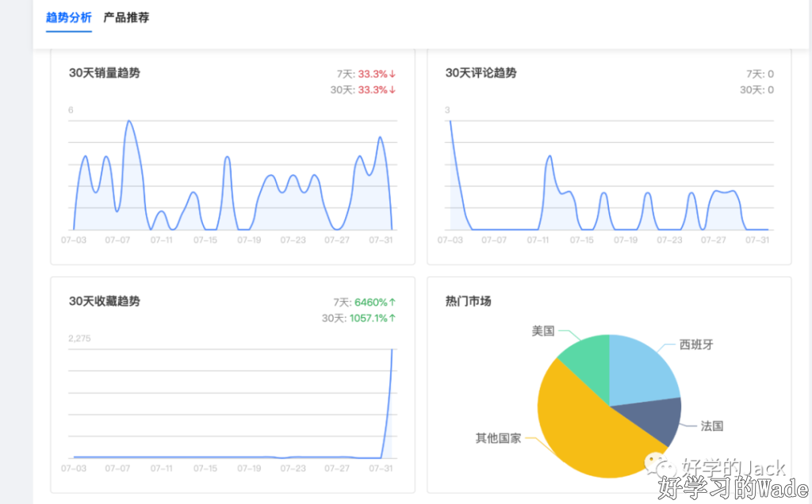Click the reviews chart max value 3

coord(447,110)
